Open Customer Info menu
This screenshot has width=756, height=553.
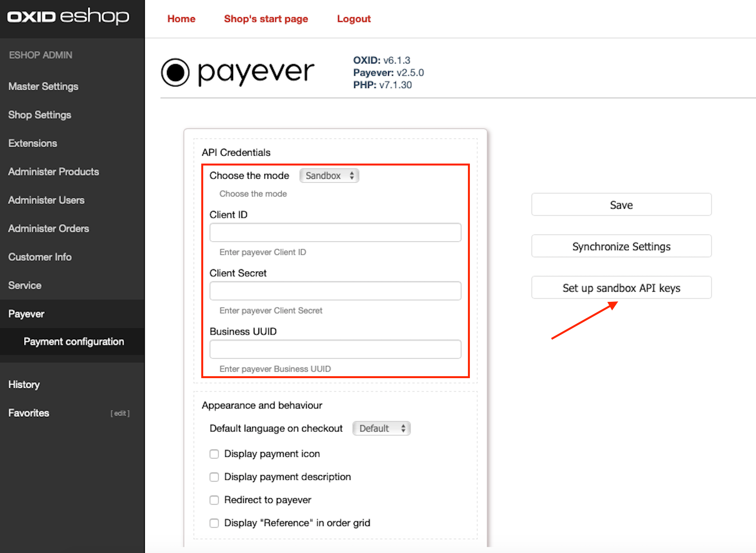pos(40,257)
